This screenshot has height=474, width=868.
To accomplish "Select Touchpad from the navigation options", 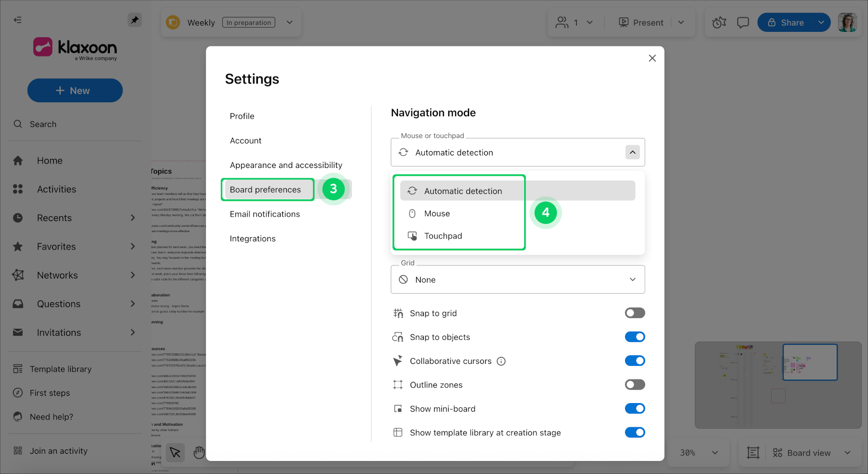I will tap(443, 236).
